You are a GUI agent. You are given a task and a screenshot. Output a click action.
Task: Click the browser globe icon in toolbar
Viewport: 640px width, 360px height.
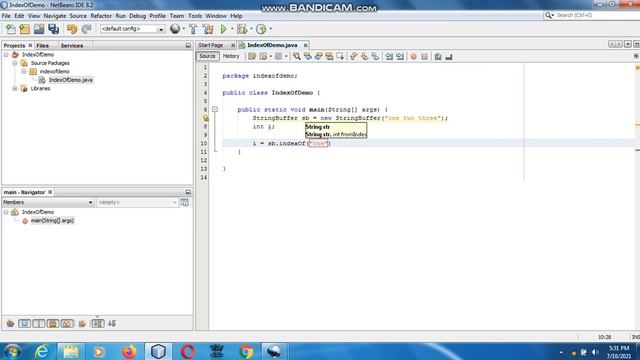pyautogui.click(x=175, y=29)
